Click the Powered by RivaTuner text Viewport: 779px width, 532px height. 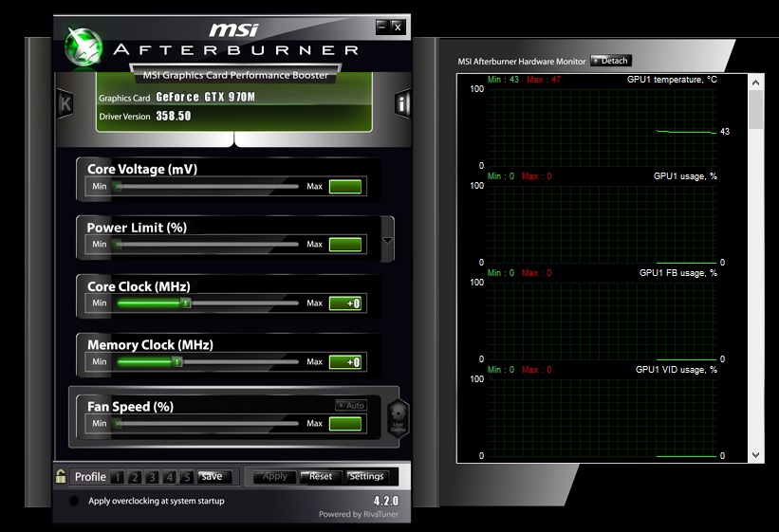(x=359, y=514)
